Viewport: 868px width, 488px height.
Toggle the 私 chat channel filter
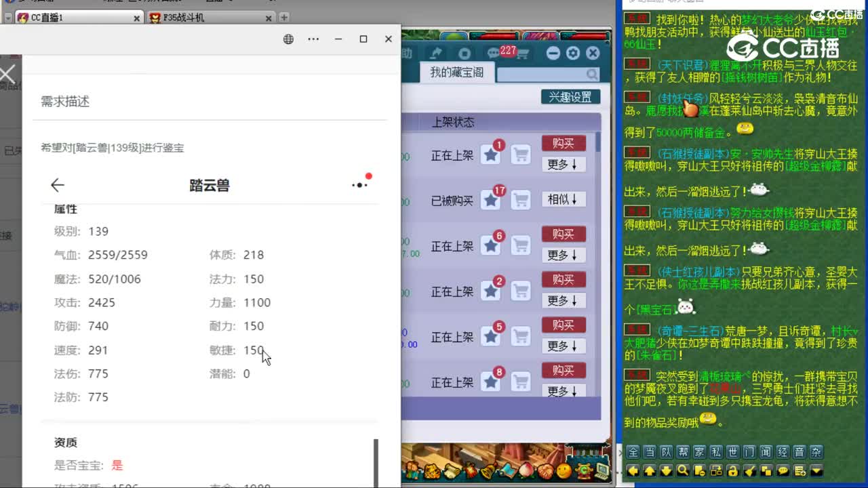point(716,452)
